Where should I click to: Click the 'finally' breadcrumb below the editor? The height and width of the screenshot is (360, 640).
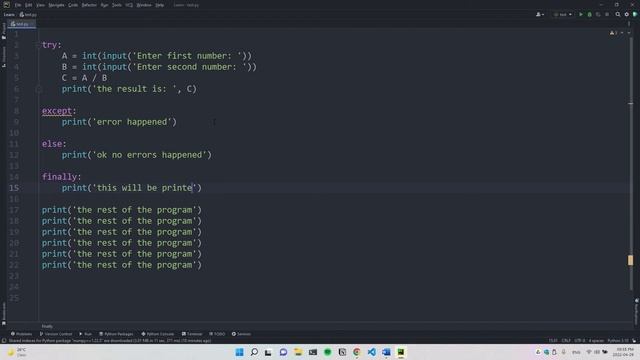pyautogui.click(x=47, y=326)
